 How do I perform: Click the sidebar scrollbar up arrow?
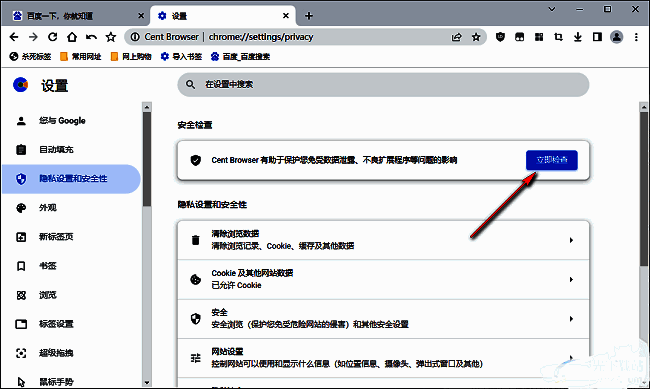[x=147, y=107]
